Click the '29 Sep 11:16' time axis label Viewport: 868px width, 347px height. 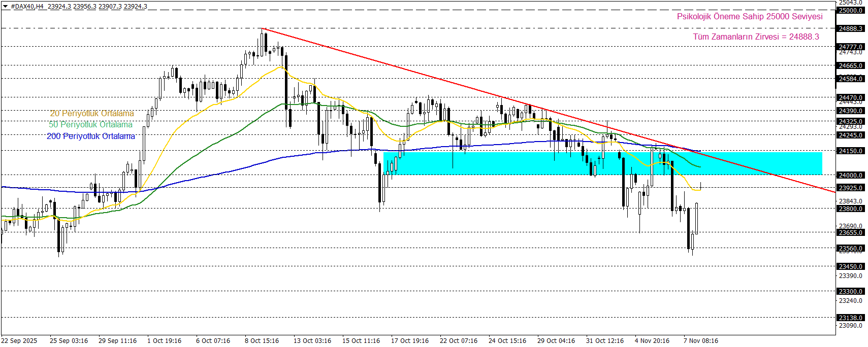tap(117, 340)
